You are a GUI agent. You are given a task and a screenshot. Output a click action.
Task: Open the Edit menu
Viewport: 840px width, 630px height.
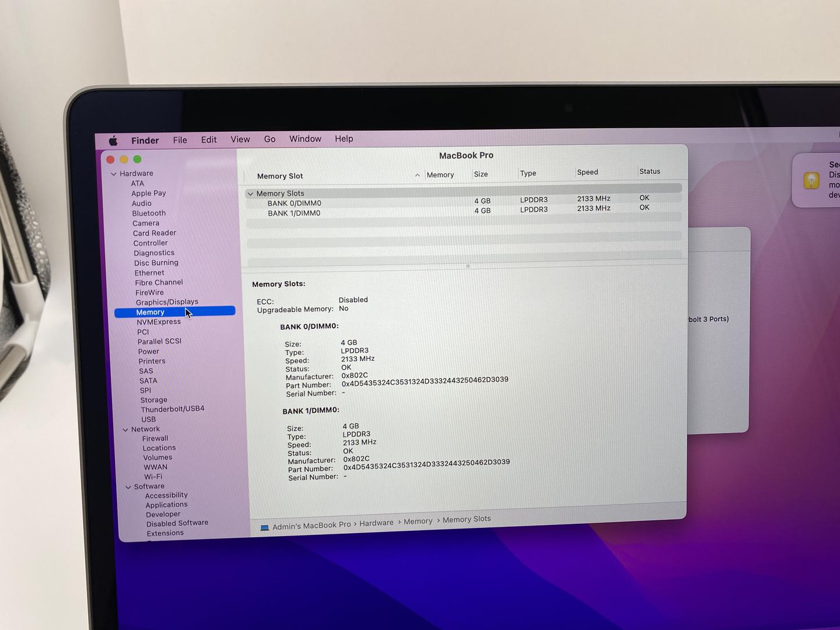(209, 139)
